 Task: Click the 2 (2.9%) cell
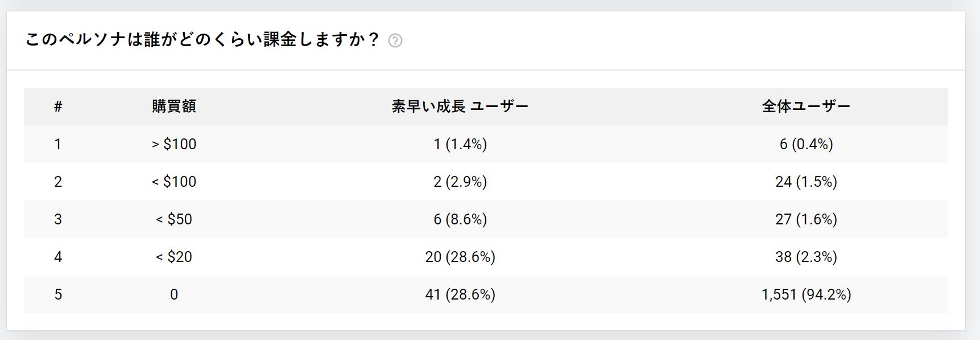[x=460, y=182]
